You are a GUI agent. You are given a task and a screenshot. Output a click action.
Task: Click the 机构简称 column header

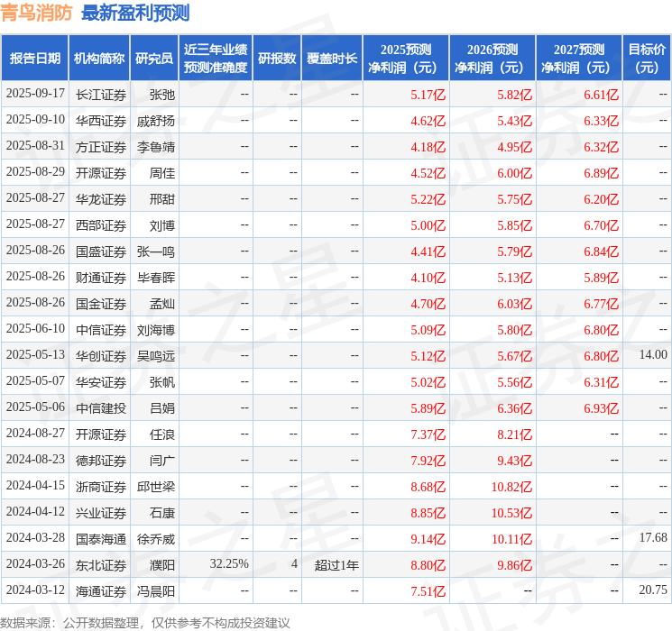pyautogui.click(x=99, y=59)
